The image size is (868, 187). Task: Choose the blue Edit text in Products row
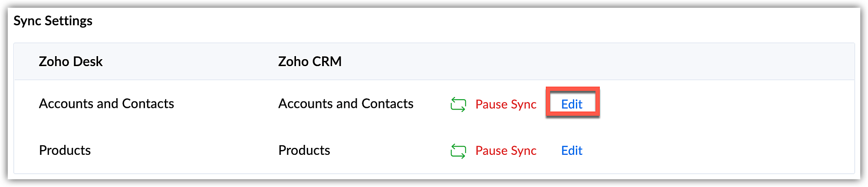point(572,150)
